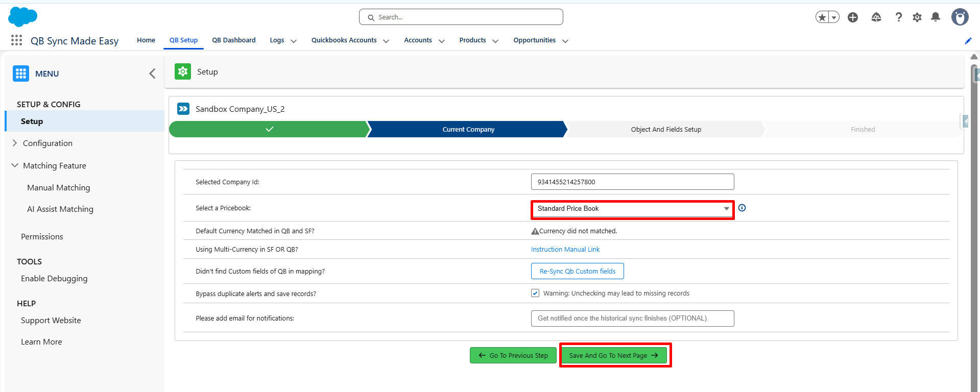Open Matching Feature in the sidebar
This screenshot has width=980, height=392.
pos(55,166)
